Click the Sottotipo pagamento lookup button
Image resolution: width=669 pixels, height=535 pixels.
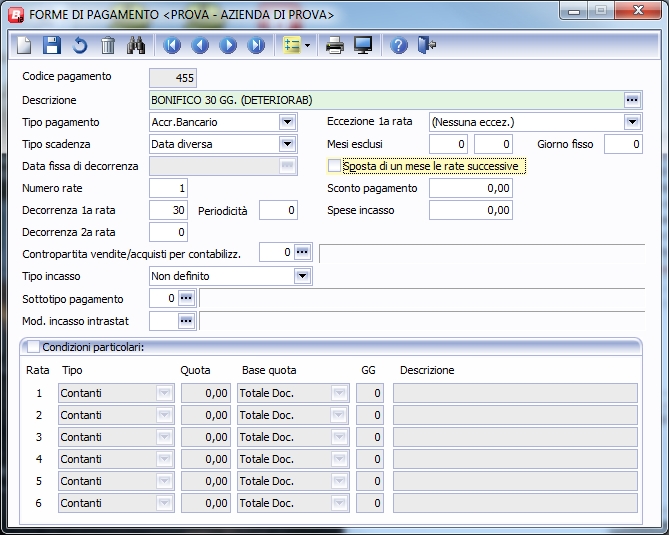click(187, 298)
